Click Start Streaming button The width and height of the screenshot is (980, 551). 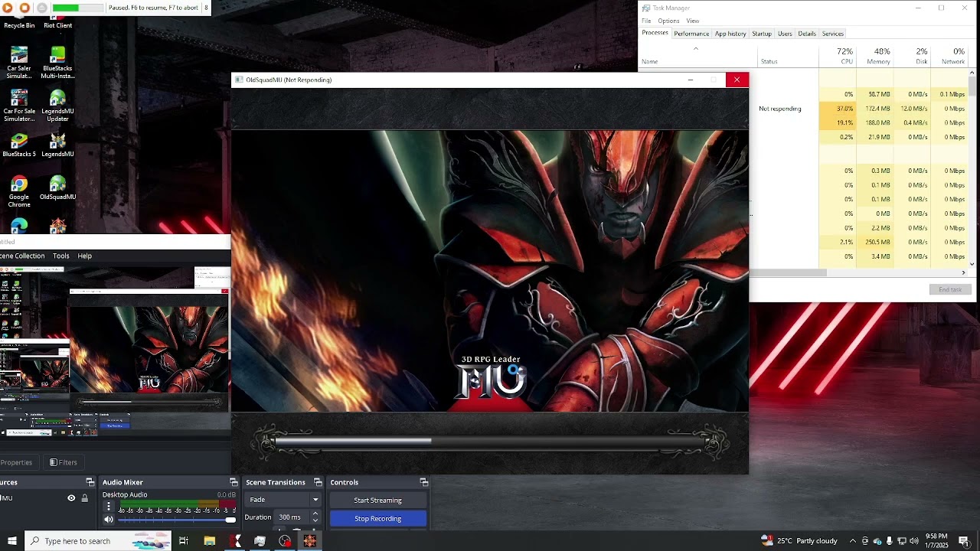pos(377,500)
